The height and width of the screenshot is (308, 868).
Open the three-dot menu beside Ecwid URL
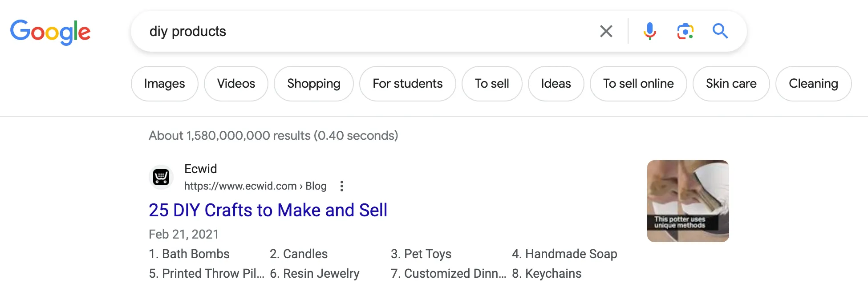(x=341, y=186)
